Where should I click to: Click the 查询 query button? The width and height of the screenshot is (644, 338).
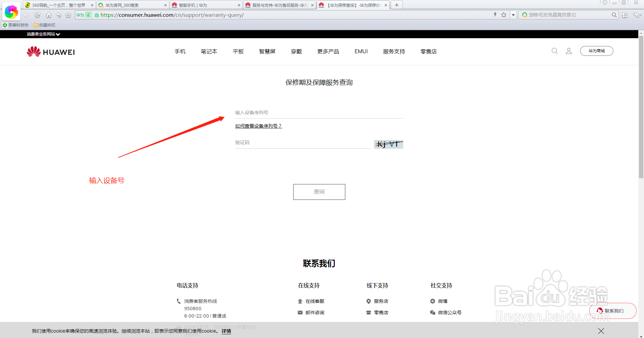click(319, 192)
